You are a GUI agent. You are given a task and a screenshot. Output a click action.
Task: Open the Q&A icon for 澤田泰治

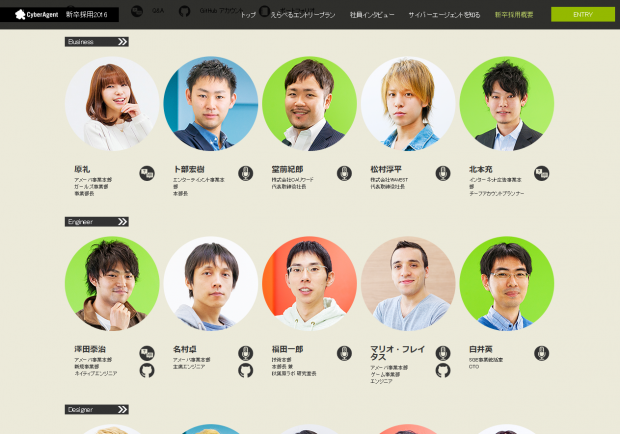click(147, 353)
